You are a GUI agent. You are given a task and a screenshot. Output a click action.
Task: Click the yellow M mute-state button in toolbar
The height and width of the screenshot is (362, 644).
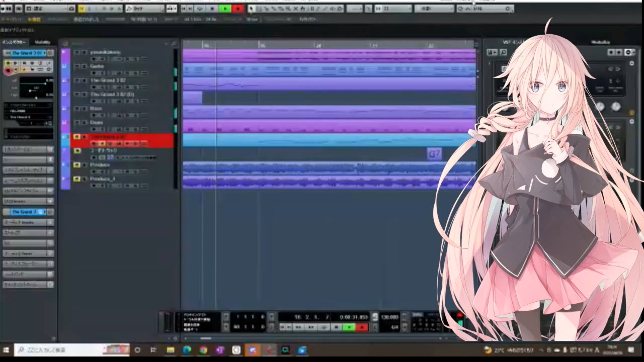pos(82,9)
